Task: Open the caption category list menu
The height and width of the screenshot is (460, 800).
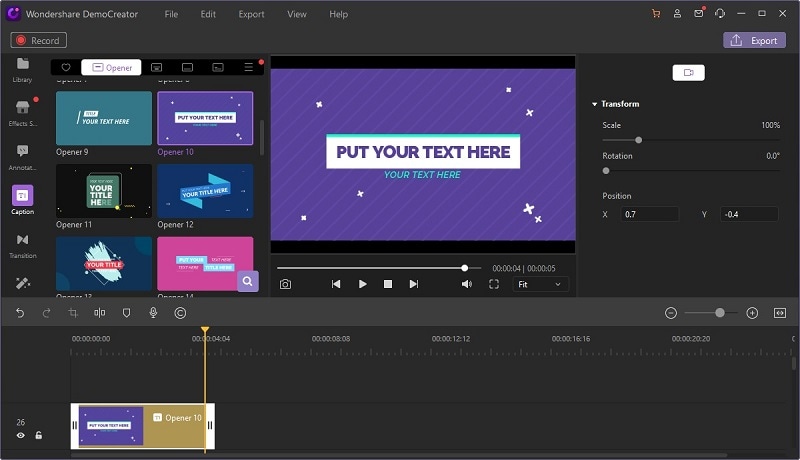Action: tap(248, 67)
